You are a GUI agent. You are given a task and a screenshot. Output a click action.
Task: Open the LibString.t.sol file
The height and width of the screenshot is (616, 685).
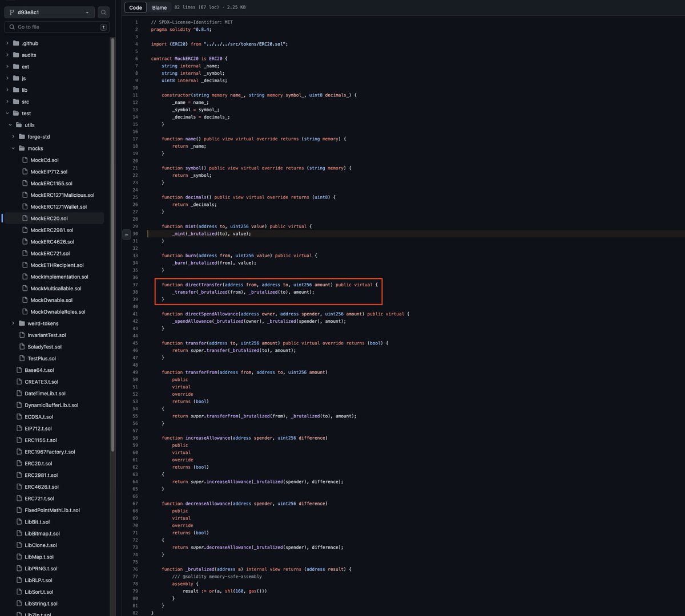pyautogui.click(x=40, y=603)
